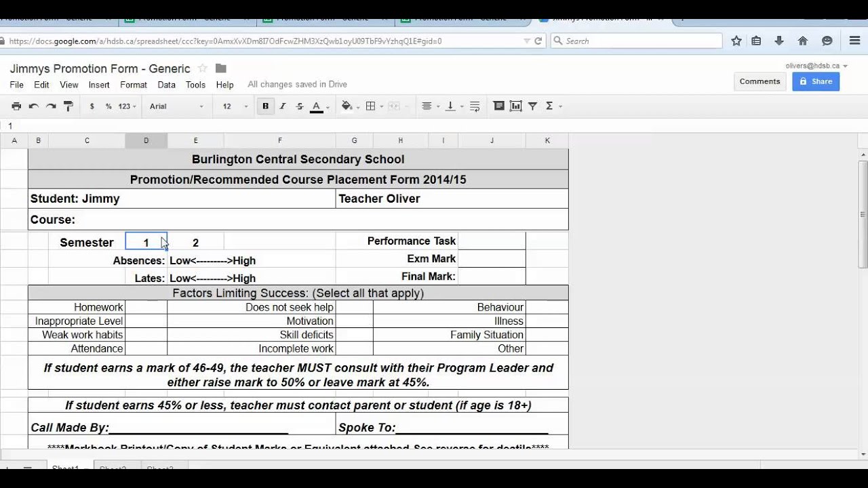Open the Edit menu
Image resolution: width=868 pixels, height=488 pixels.
coord(42,85)
